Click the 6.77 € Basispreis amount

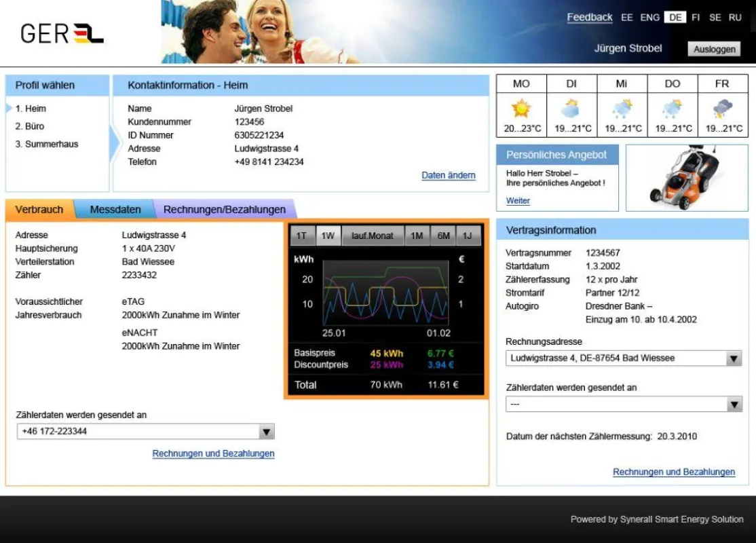pos(440,354)
